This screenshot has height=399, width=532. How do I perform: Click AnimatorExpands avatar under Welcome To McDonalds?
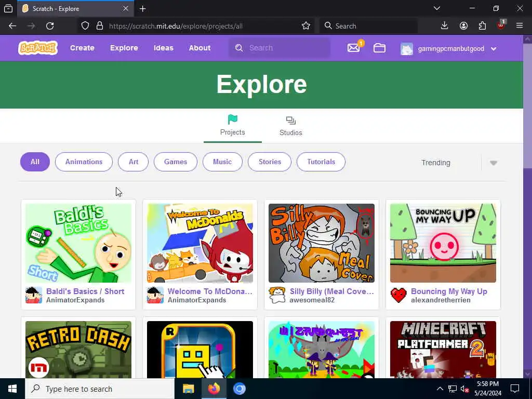tap(155, 295)
